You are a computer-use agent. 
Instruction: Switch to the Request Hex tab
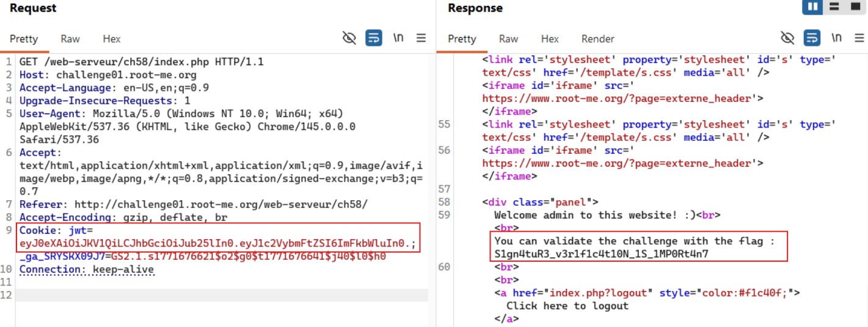pos(112,38)
